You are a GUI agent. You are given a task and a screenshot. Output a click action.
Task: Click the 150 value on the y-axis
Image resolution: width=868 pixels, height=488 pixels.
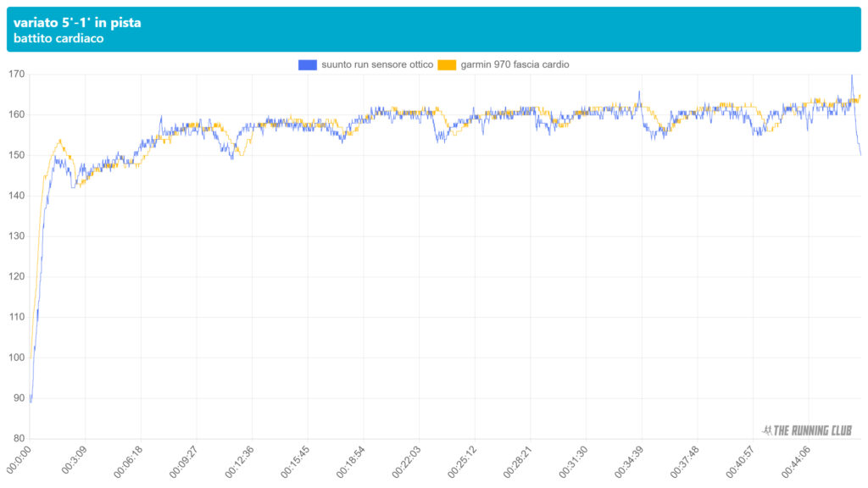[16, 155]
